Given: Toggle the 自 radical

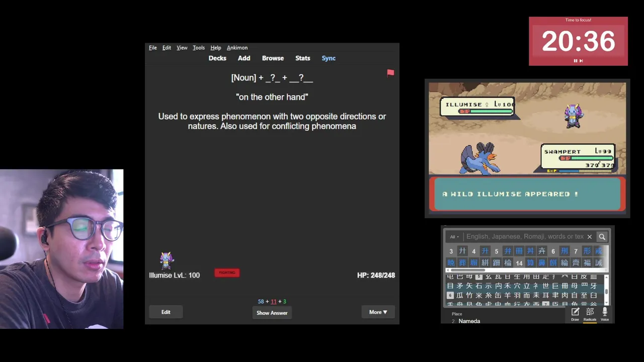Looking at the screenshot, I should (574, 295).
